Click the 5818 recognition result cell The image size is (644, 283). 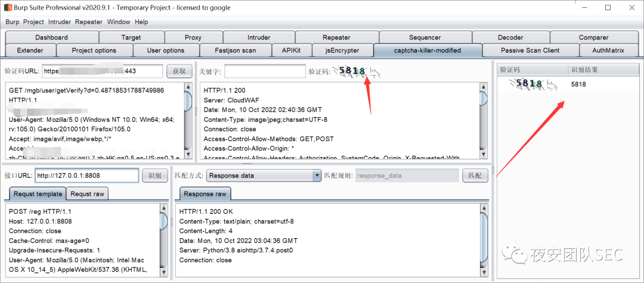578,84
